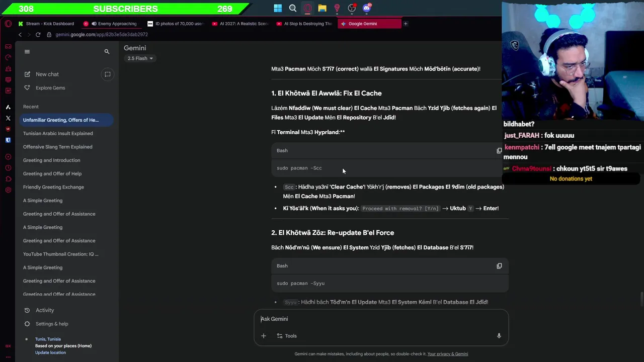Open the Tools menu in prompt box
Screen dimensions: 644x362
[x=286, y=336]
